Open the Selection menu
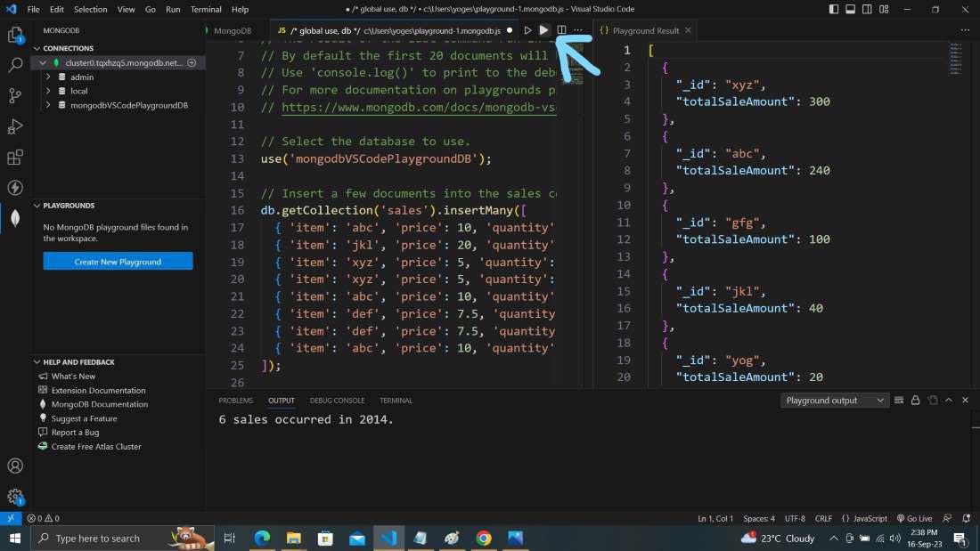The height and width of the screenshot is (551, 980). (90, 9)
